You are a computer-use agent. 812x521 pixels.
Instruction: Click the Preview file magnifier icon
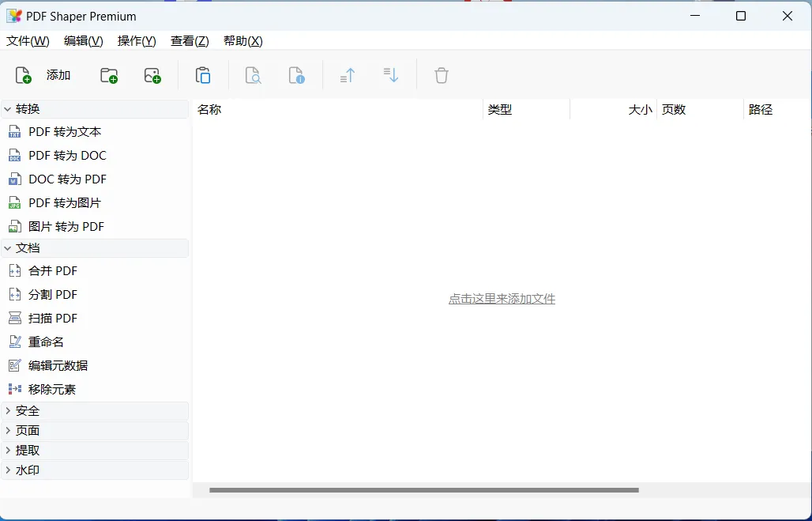tap(253, 75)
